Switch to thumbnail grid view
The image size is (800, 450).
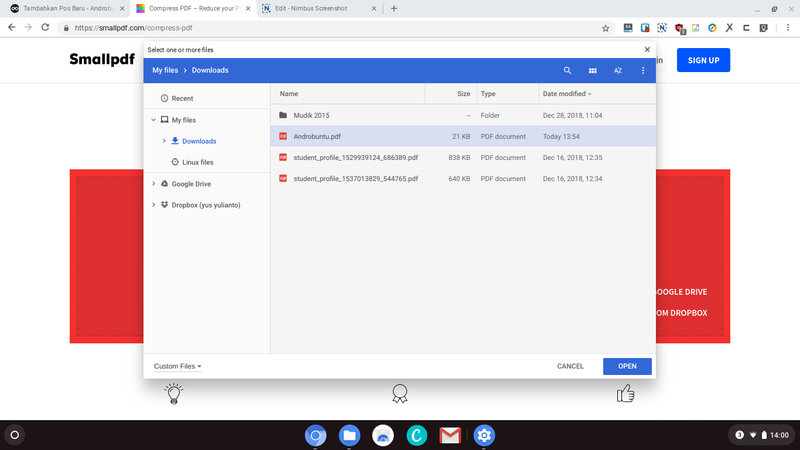pos(592,70)
